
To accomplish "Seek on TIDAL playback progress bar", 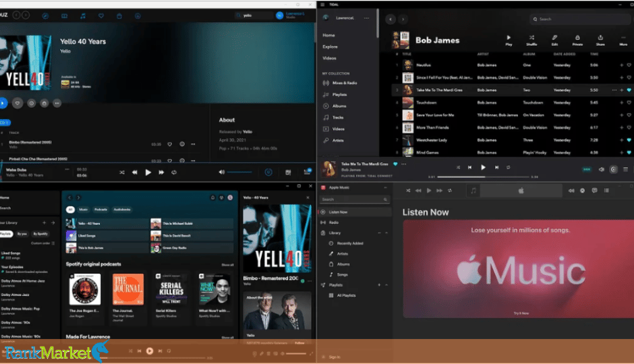I will pos(483,177).
